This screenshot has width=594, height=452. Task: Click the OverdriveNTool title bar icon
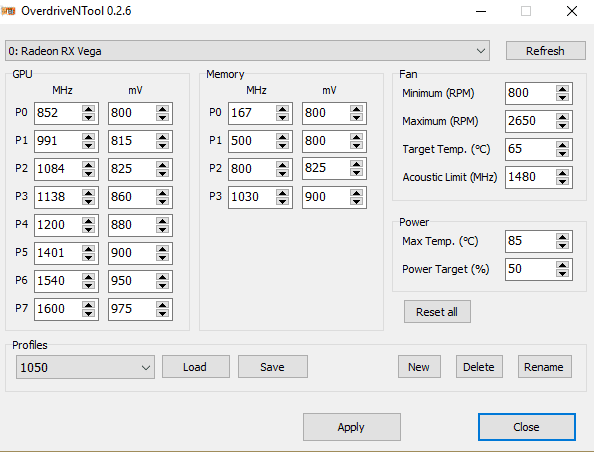tap(8, 11)
